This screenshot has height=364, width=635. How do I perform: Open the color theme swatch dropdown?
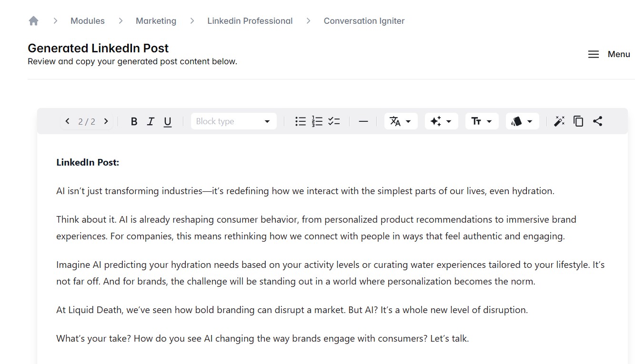click(x=522, y=121)
